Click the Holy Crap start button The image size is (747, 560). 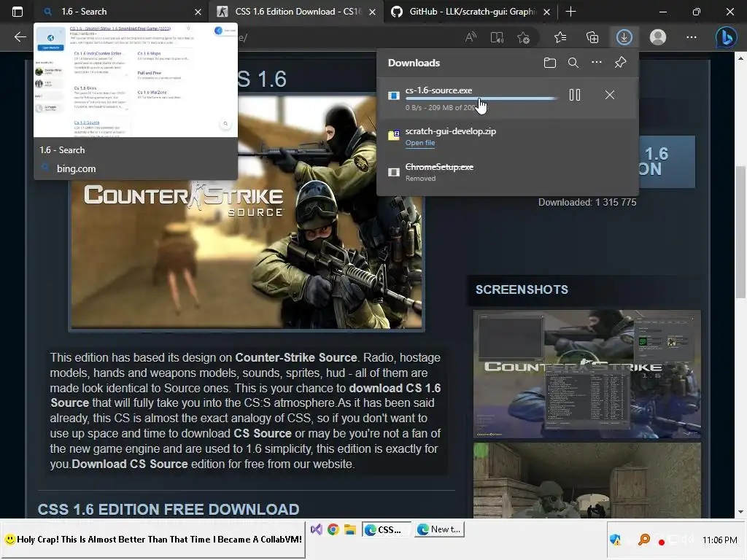(153, 540)
